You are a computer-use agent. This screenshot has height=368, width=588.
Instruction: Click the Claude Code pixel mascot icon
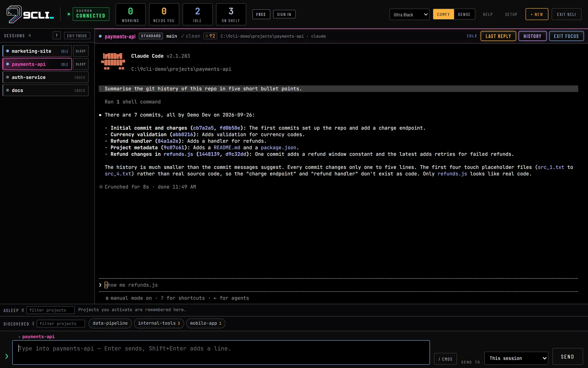click(113, 61)
